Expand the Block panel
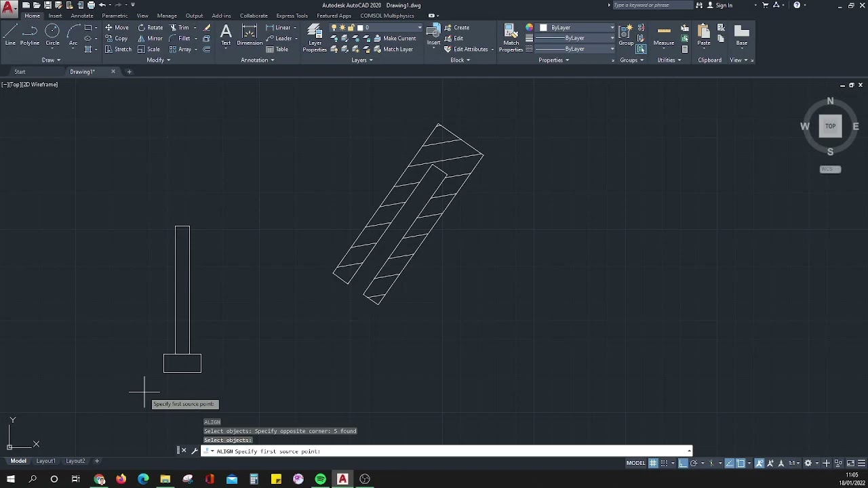 (x=460, y=60)
